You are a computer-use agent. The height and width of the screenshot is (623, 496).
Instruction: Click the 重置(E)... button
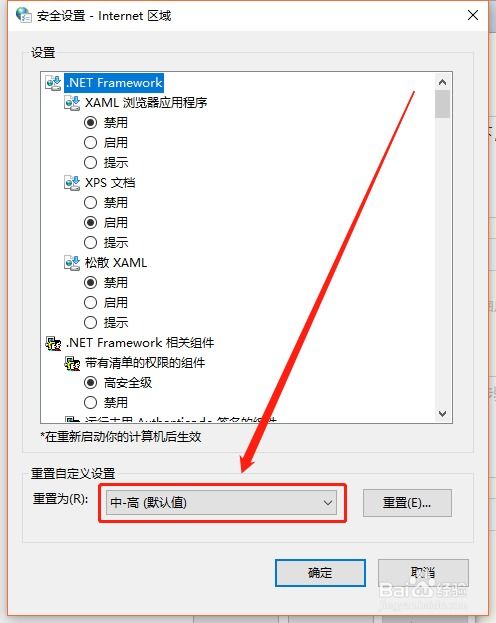[x=407, y=503]
